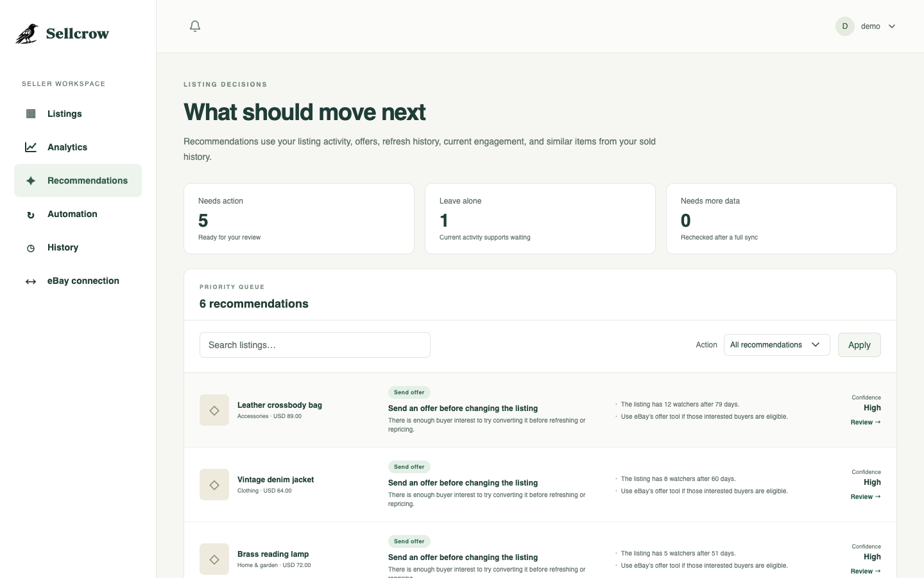The width and height of the screenshot is (924, 578).
Task: Open the Listings page
Action: [x=78, y=114]
